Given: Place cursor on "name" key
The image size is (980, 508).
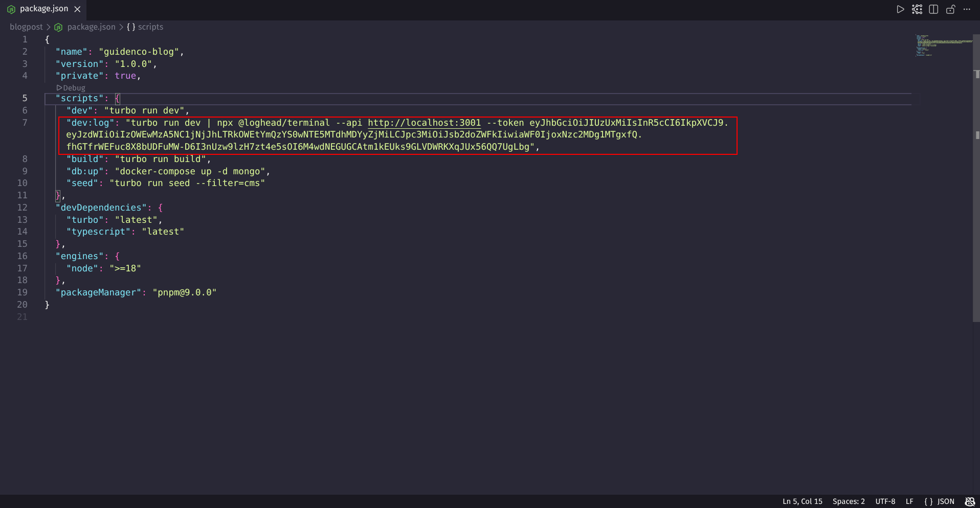Looking at the screenshot, I should pos(71,52).
